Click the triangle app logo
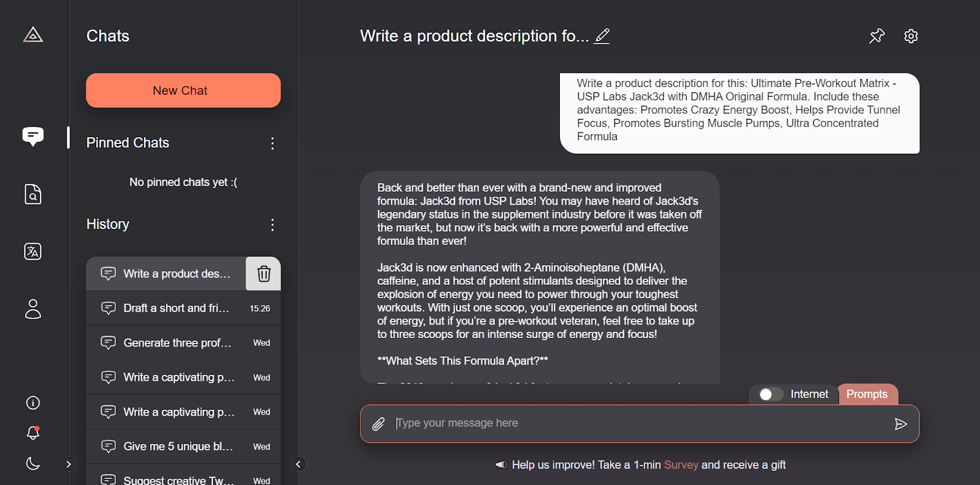Viewport: 980px width, 485px height. [33, 35]
